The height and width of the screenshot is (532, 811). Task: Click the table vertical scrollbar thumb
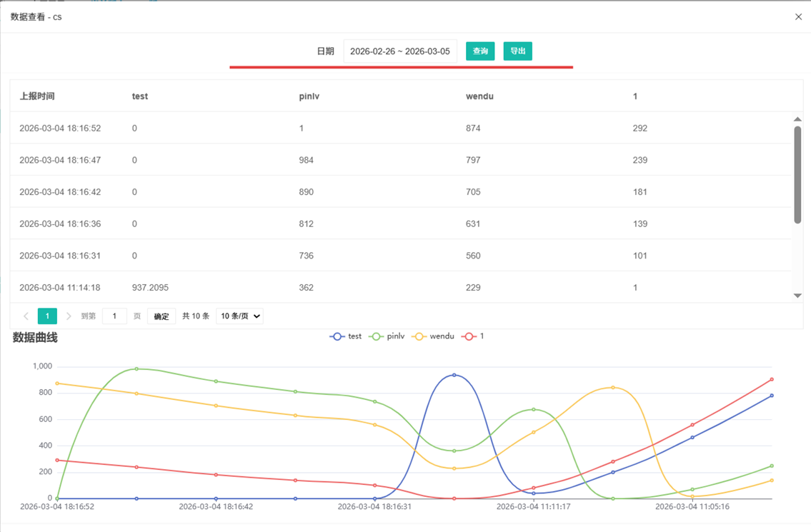click(797, 175)
